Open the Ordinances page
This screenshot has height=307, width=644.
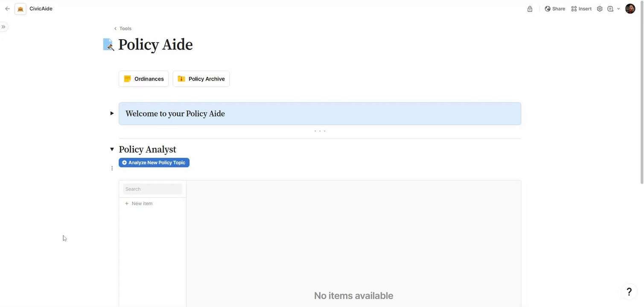144,79
